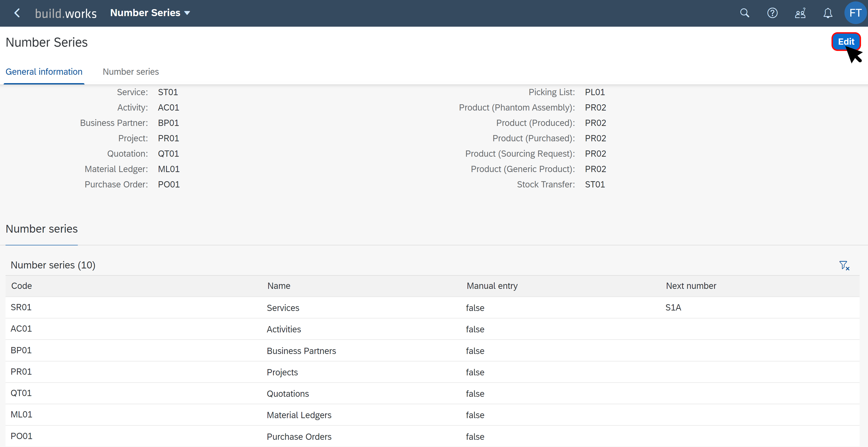This screenshot has width=868, height=447.
Task: Click the Number Series page title
Action: (47, 42)
